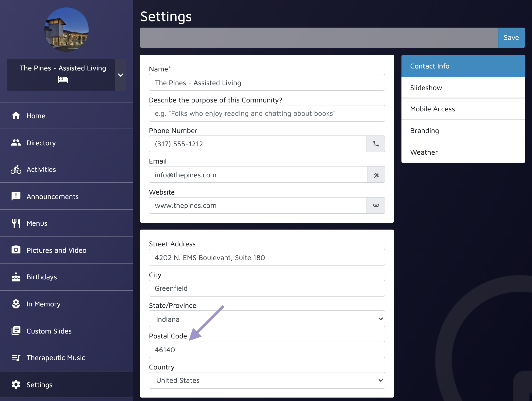Click the Name input field

tap(267, 83)
